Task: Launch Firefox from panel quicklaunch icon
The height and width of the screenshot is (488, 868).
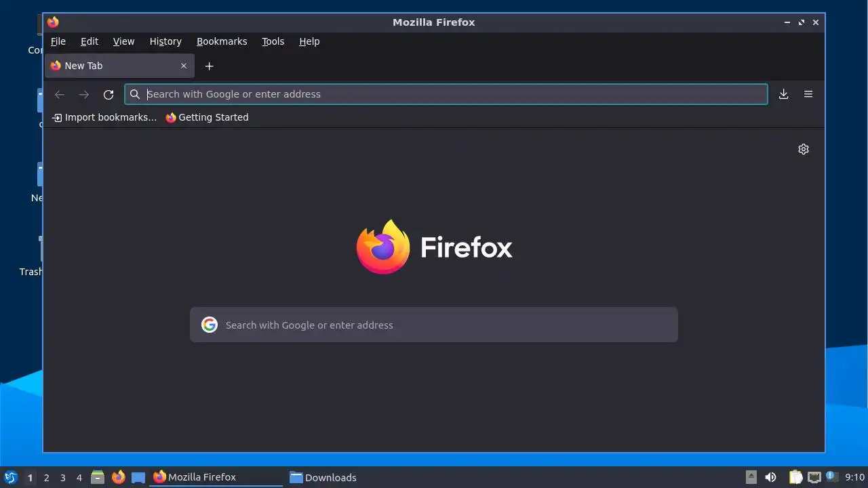Action: point(119,477)
